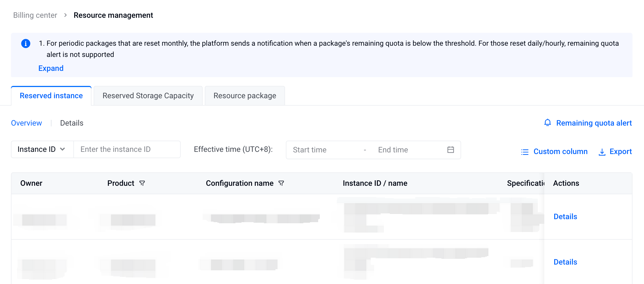
Task: Click the Resource management breadcrumb title
Action: pos(113,15)
